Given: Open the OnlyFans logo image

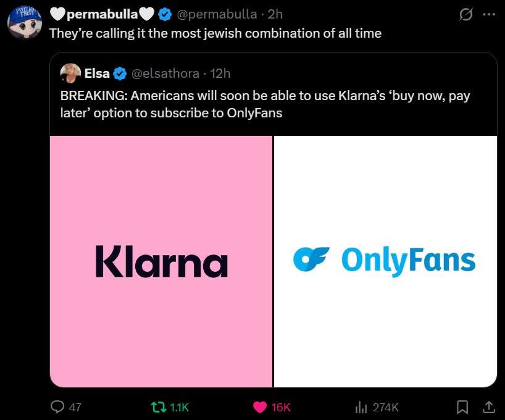Looking at the screenshot, I should pyautogui.click(x=385, y=261).
